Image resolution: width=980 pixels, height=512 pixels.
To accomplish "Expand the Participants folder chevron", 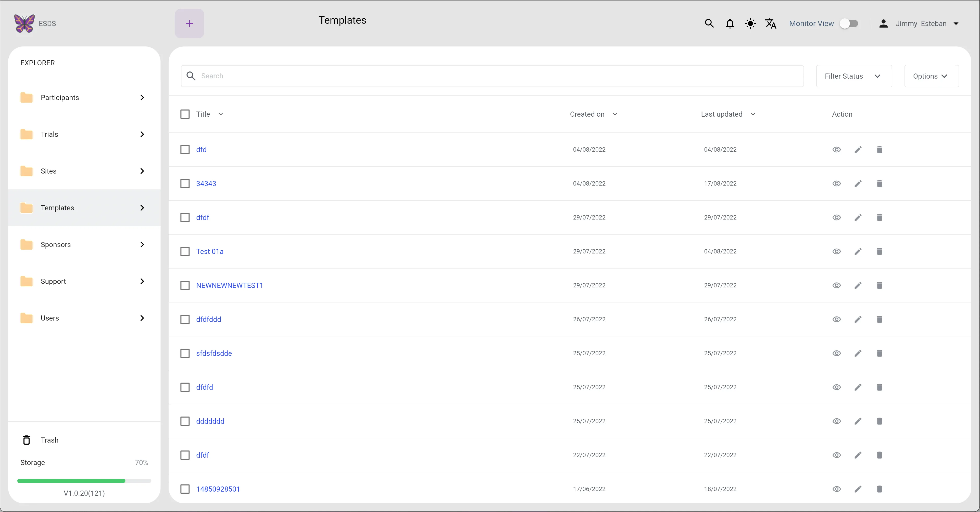I will 142,97.
